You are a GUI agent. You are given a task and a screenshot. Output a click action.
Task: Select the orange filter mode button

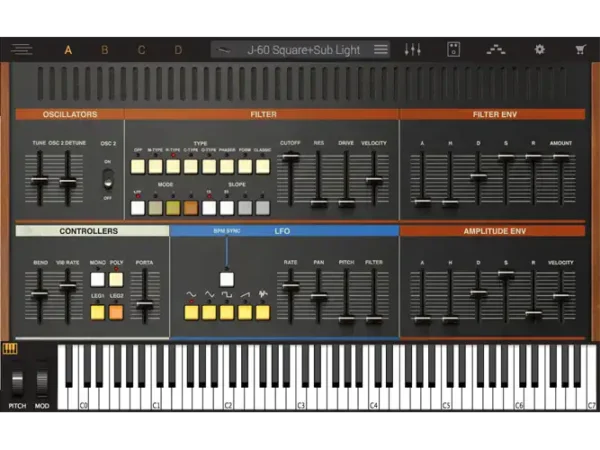(x=191, y=208)
